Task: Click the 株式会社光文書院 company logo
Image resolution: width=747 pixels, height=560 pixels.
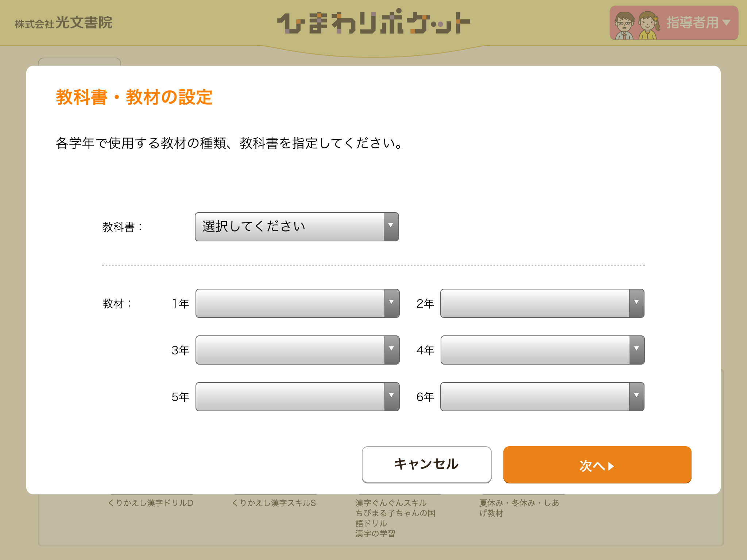Action: pyautogui.click(x=63, y=23)
